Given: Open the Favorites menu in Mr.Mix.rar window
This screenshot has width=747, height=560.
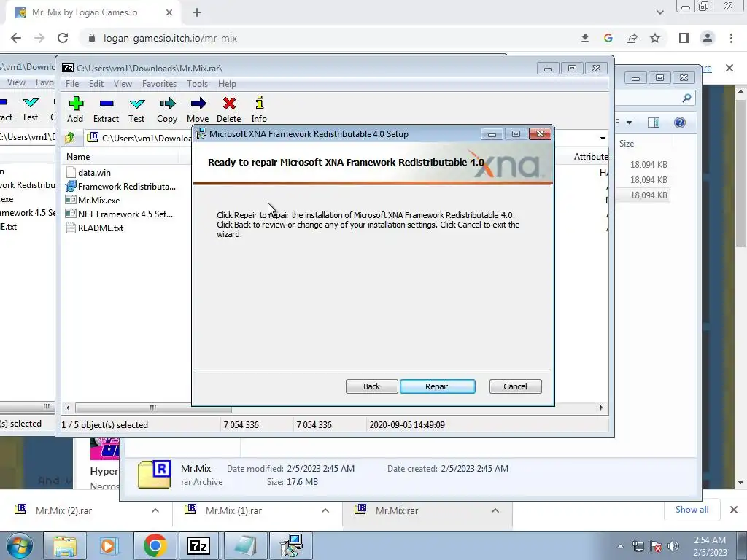Looking at the screenshot, I should 159,84.
